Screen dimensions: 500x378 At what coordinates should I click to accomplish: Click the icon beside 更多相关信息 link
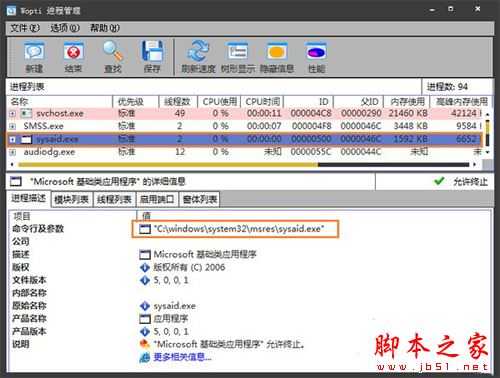(x=145, y=357)
